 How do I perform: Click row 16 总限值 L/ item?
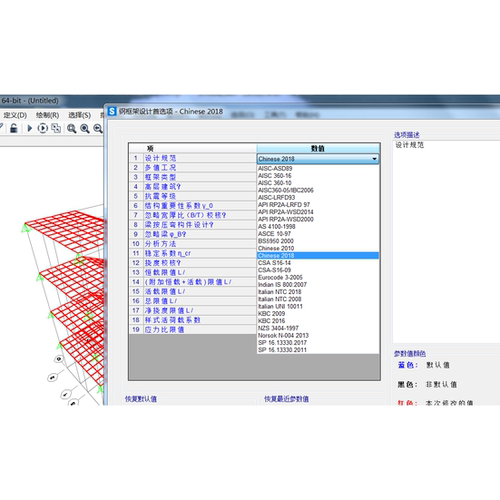point(200,301)
